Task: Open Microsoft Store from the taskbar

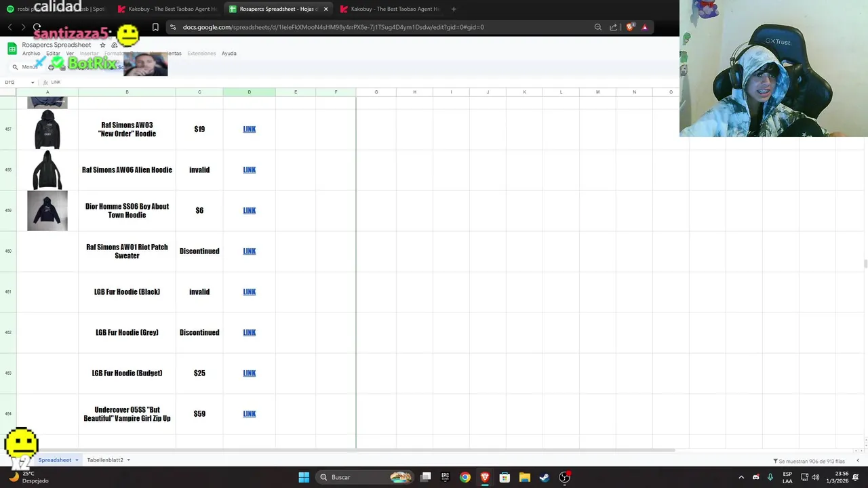Action: click(505, 477)
